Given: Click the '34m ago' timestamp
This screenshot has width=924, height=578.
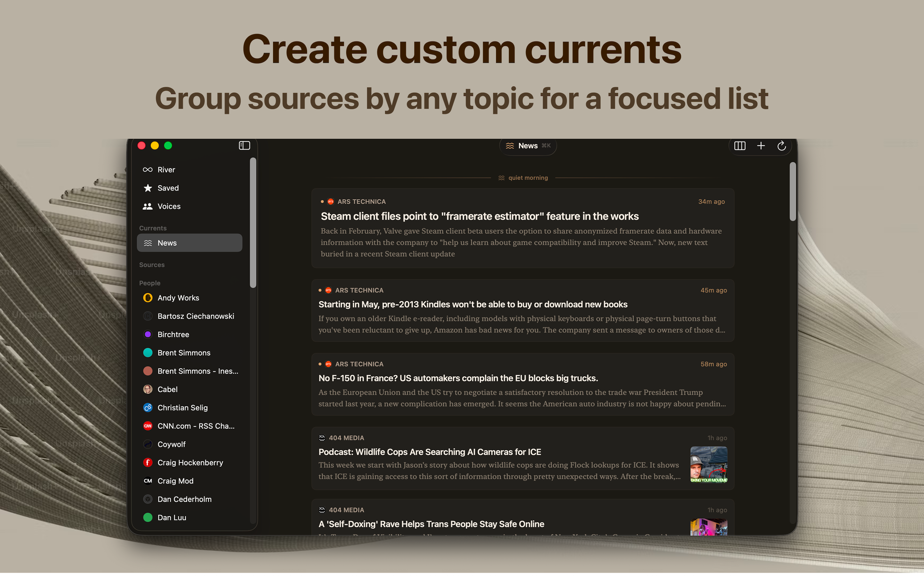Looking at the screenshot, I should tap(711, 201).
